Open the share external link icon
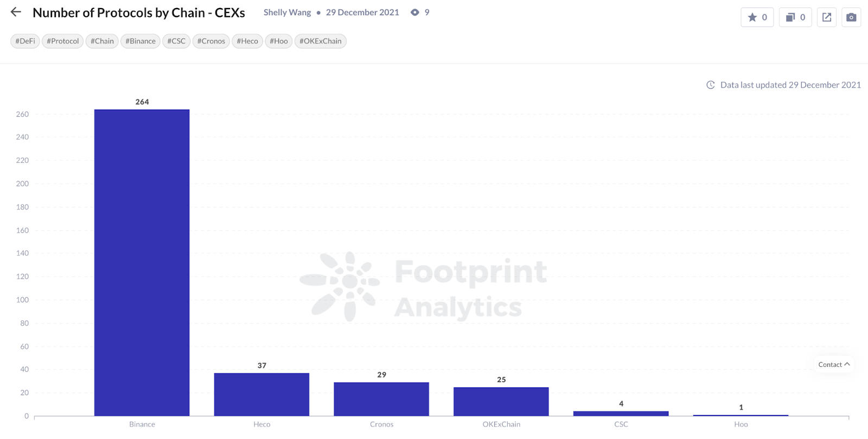This screenshot has height=439, width=868. tap(827, 17)
